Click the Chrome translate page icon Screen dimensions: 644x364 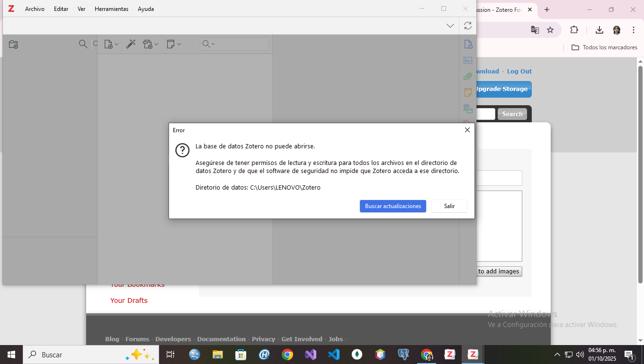pos(535,30)
